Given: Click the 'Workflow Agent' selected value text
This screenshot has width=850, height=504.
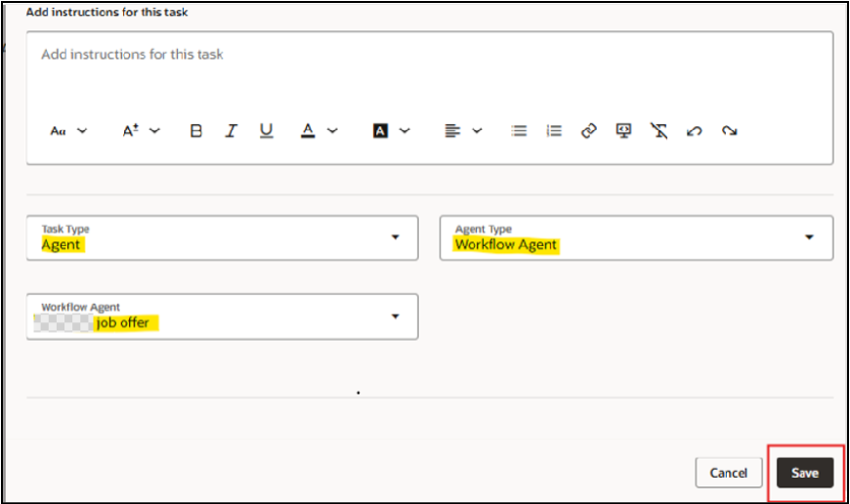Looking at the screenshot, I should pyautogui.click(x=506, y=245).
